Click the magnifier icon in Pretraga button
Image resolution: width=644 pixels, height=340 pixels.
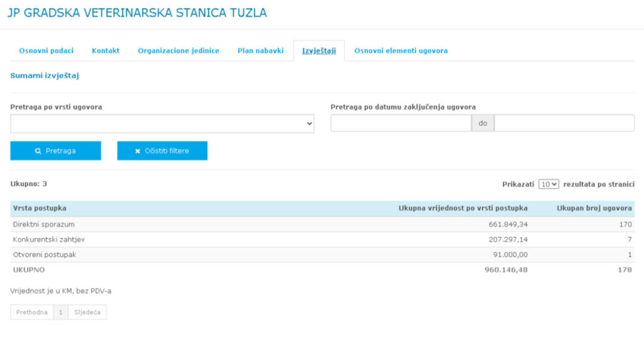point(38,151)
